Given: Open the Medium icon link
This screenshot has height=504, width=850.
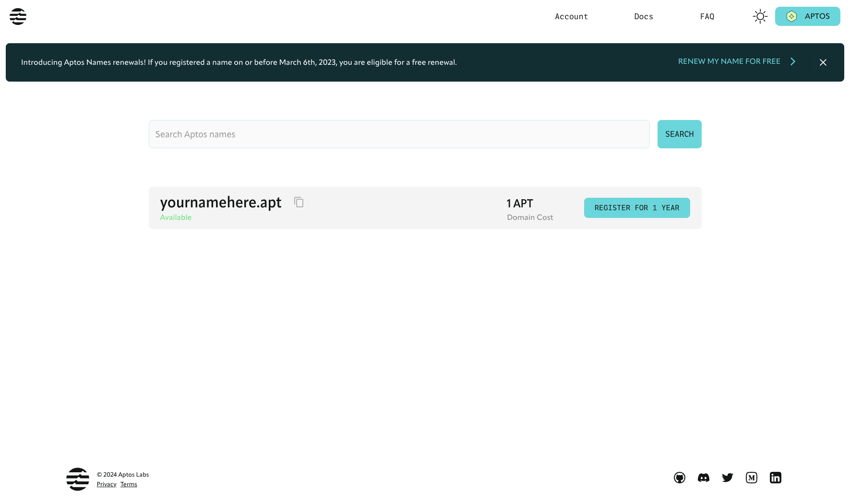Looking at the screenshot, I should [752, 478].
